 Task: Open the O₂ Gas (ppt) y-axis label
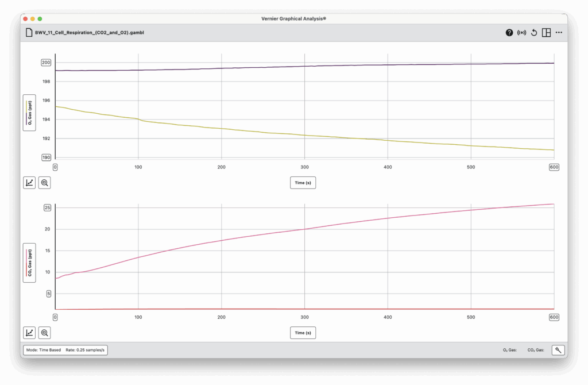tap(29, 113)
